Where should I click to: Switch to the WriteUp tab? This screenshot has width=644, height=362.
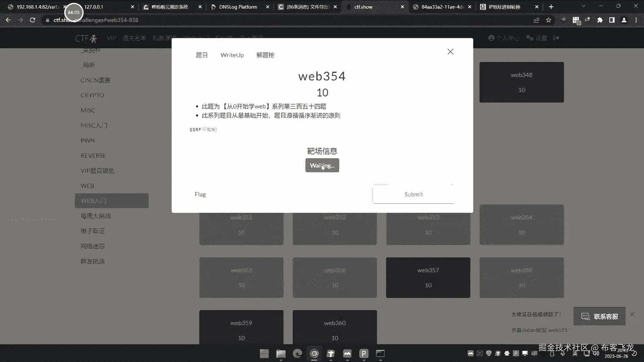(232, 55)
